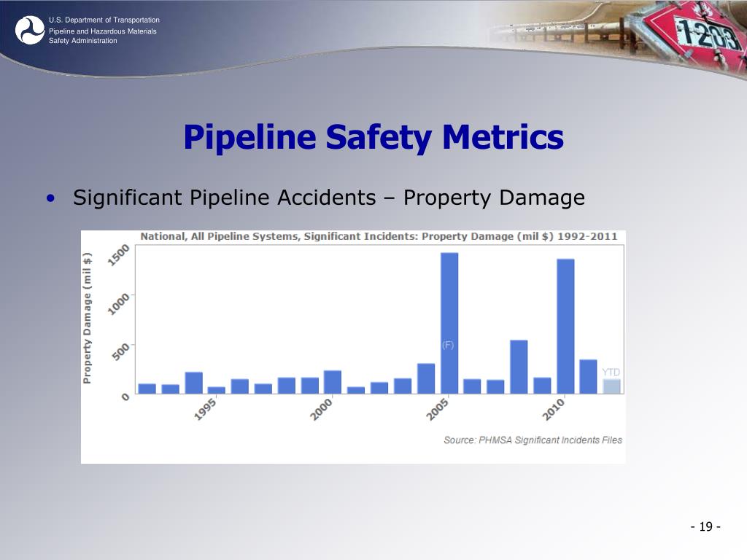Click the bar for year 2011
Image resolution: width=747 pixels, height=560 pixels.
click(589, 377)
